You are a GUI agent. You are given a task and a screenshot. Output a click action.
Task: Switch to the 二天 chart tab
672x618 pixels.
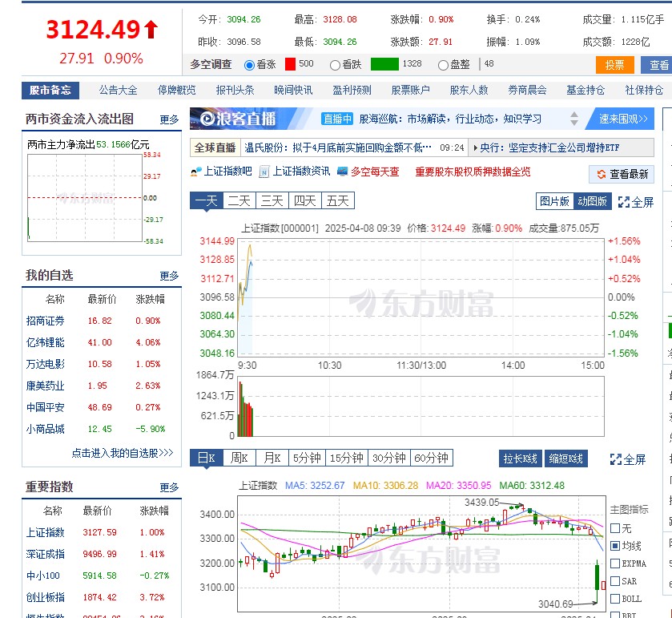(x=239, y=200)
